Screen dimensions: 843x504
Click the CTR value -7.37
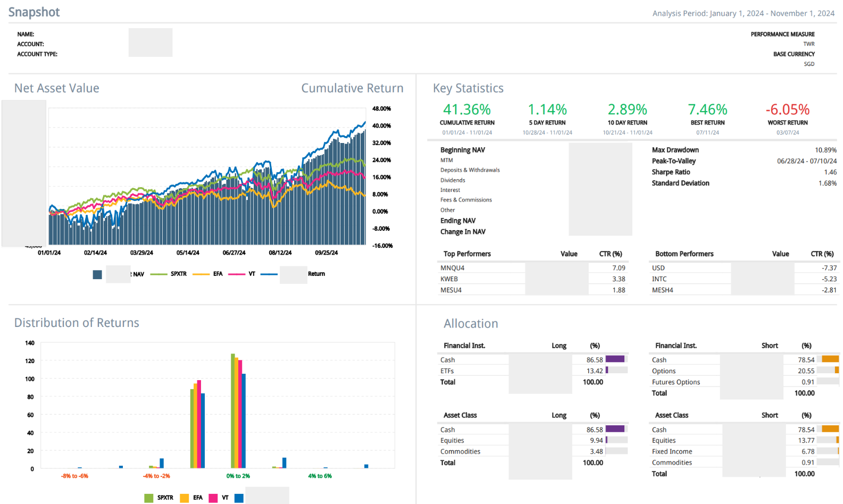(829, 268)
